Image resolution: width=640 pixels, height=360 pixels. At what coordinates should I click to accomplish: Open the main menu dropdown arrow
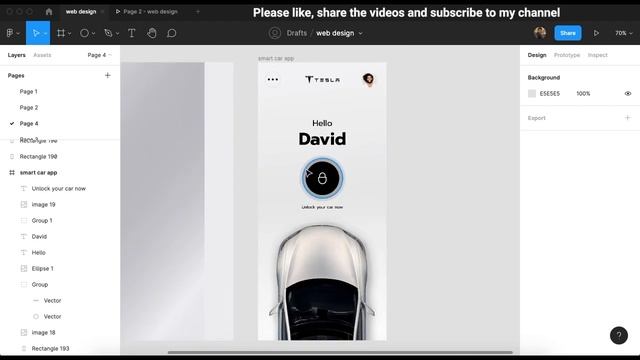[x=18, y=33]
